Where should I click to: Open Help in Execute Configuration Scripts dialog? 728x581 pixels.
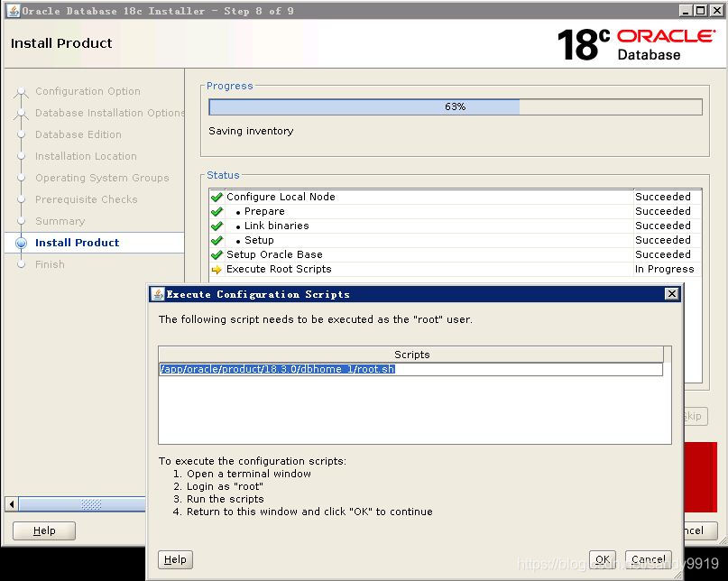tap(175, 559)
